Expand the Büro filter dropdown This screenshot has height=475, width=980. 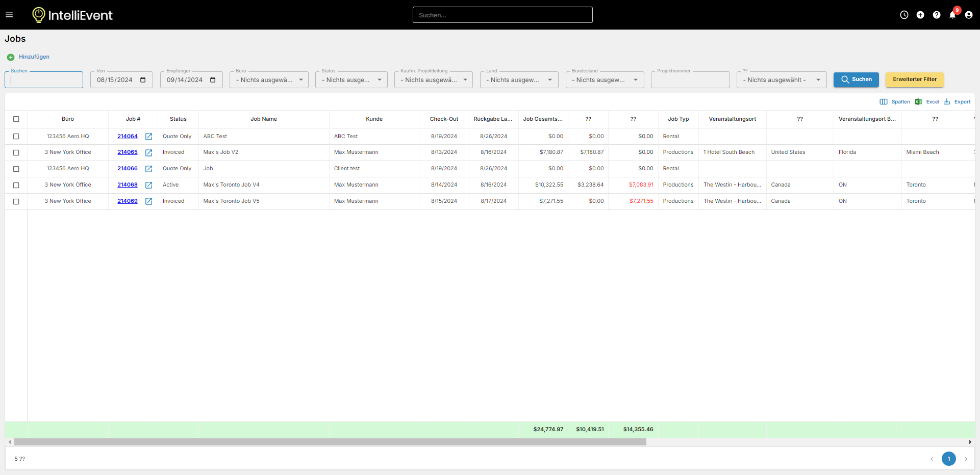pyautogui.click(x=269, y=80)
